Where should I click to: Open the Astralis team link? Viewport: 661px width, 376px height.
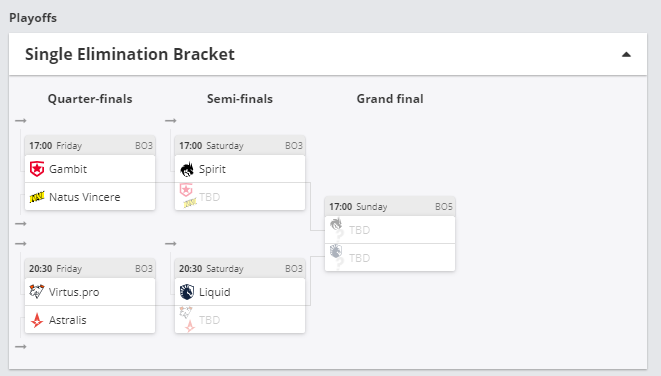point(67,320)
